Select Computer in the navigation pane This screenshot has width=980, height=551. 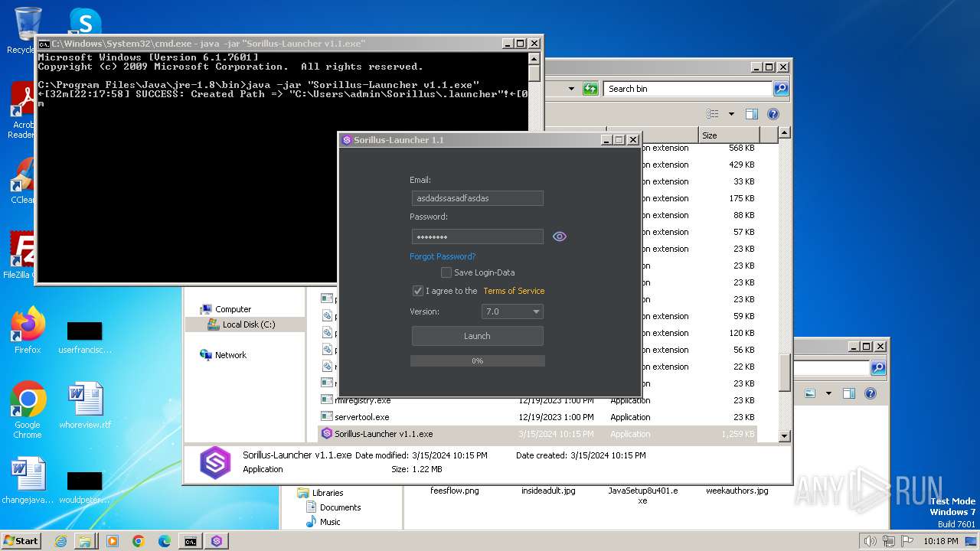click(x=233, y=309)
